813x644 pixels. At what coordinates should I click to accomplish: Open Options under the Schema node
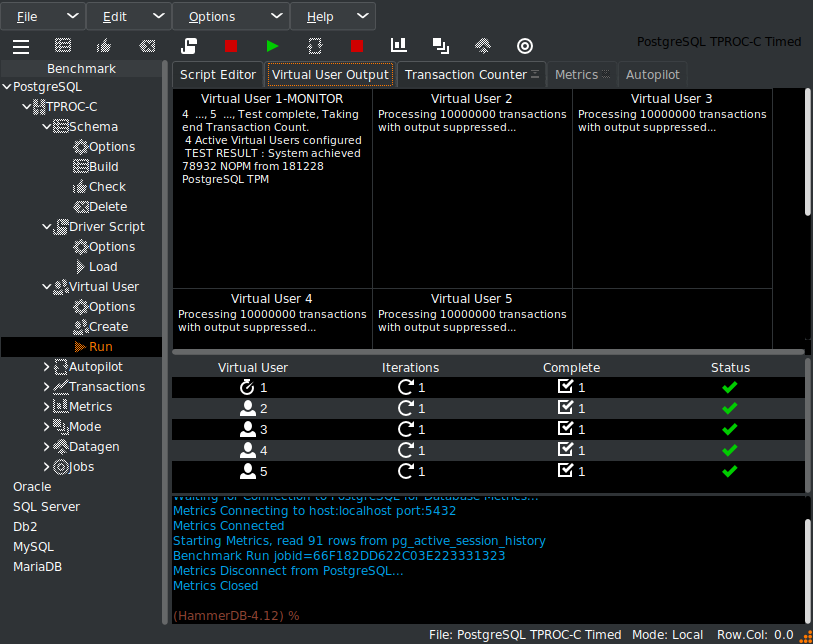[104, 147]
